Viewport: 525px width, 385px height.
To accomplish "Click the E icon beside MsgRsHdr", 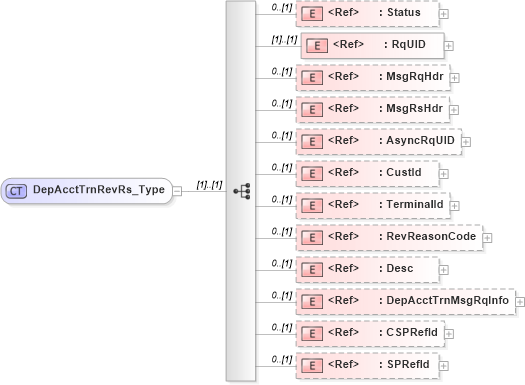I will [312, 110].
